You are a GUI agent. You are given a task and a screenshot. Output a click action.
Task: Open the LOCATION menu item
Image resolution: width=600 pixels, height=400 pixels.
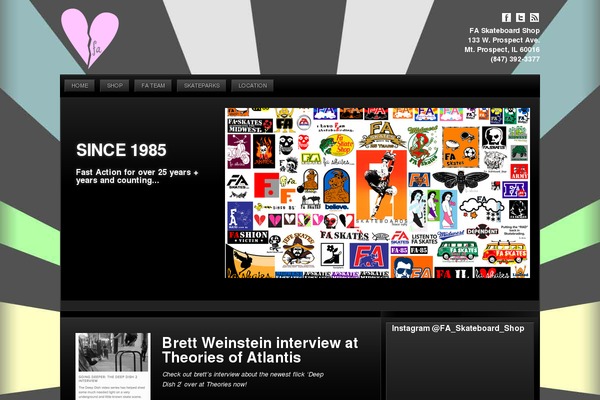253,86
